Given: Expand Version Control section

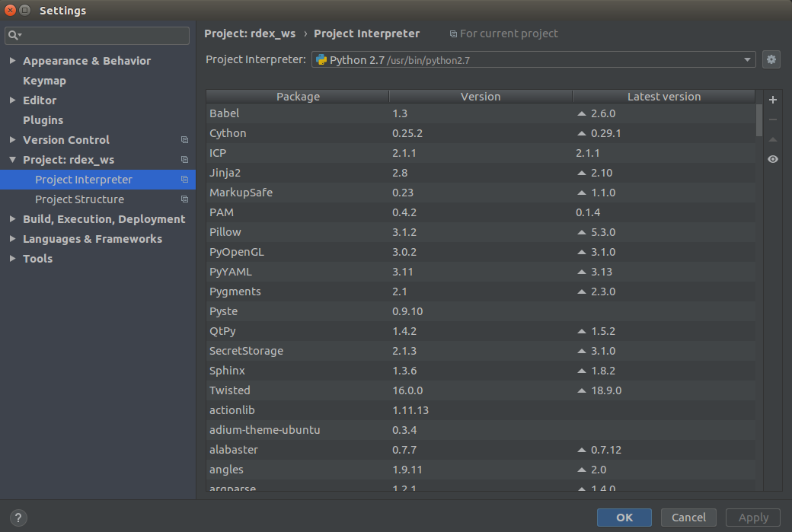Looking at the screenshot, I should [13, 140].
